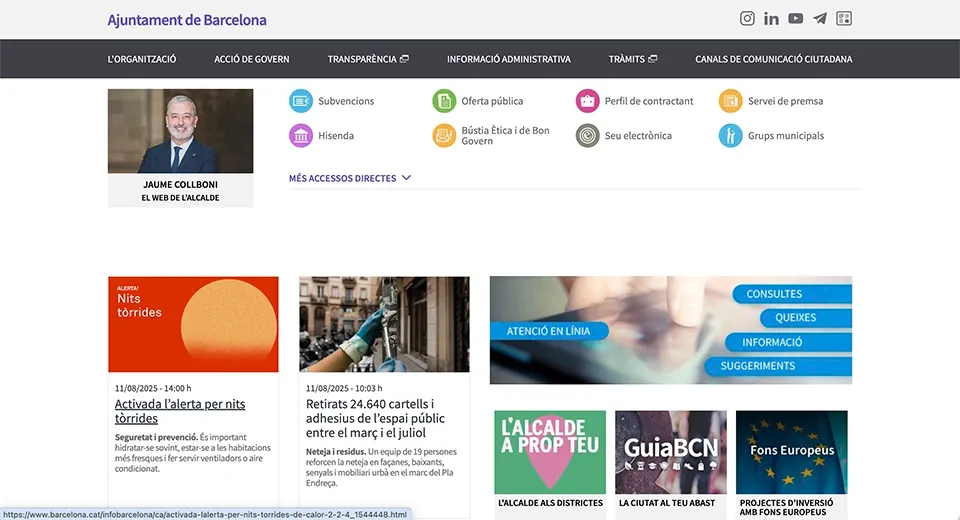Open Canals de Comunicació Ciutadana menu
The height and width of the screenshot is (520, 960).
tap(773, 59)
